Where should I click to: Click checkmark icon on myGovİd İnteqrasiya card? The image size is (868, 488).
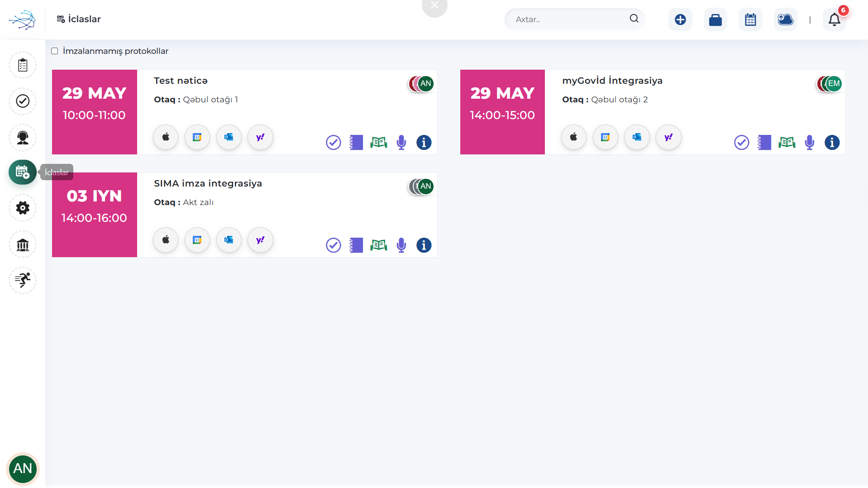(742, 143)
